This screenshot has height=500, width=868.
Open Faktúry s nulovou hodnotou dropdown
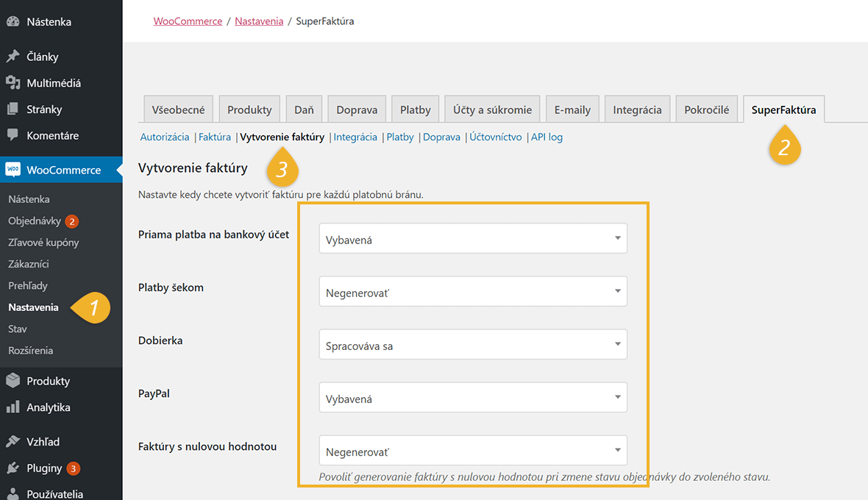pos(473,451)
